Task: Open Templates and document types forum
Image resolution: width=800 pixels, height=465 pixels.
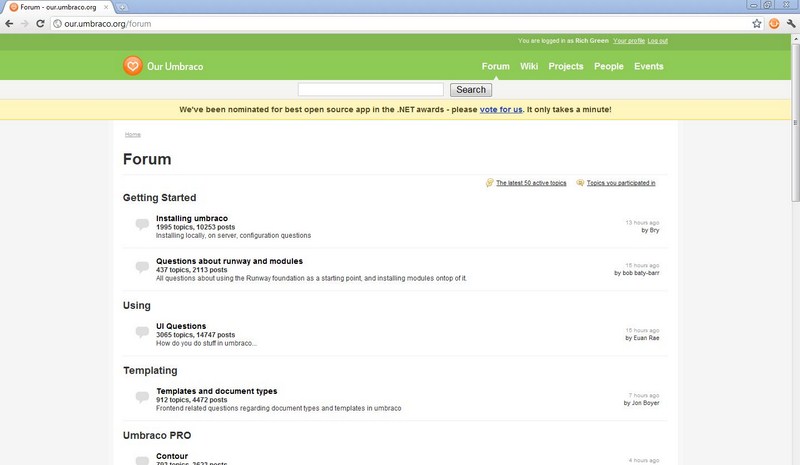Action: tap(216, 391)
